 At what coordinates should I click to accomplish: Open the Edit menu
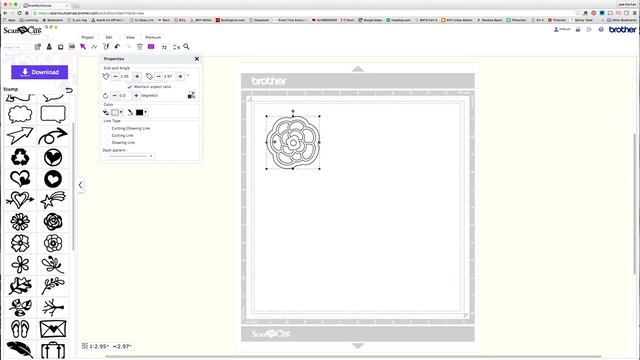[x=109, y=37]
